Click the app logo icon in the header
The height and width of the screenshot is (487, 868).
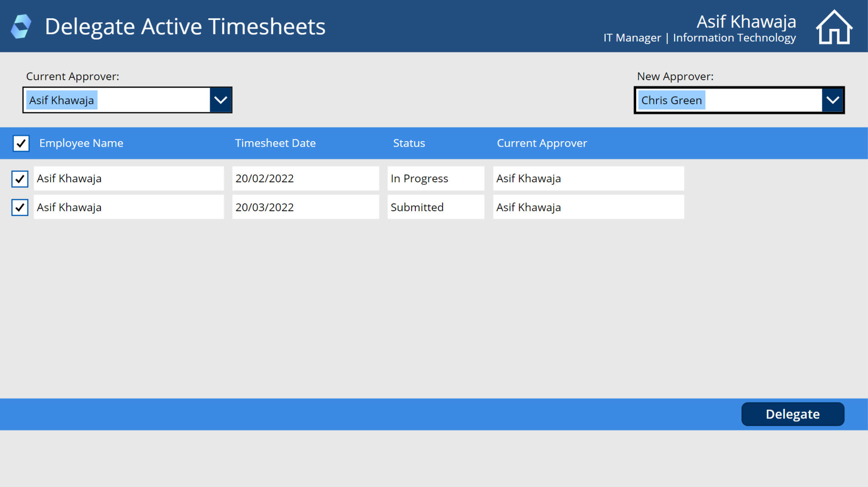click(22, 26)
